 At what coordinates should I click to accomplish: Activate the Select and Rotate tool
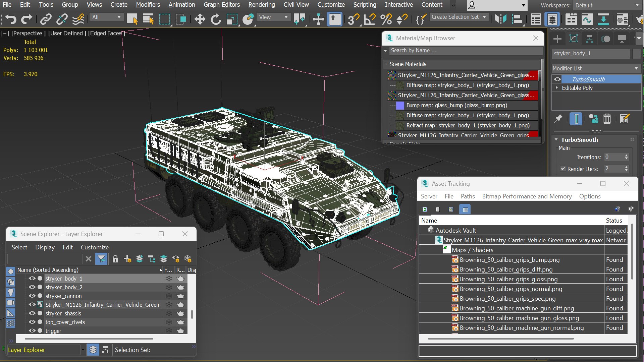tap(216, 19)
